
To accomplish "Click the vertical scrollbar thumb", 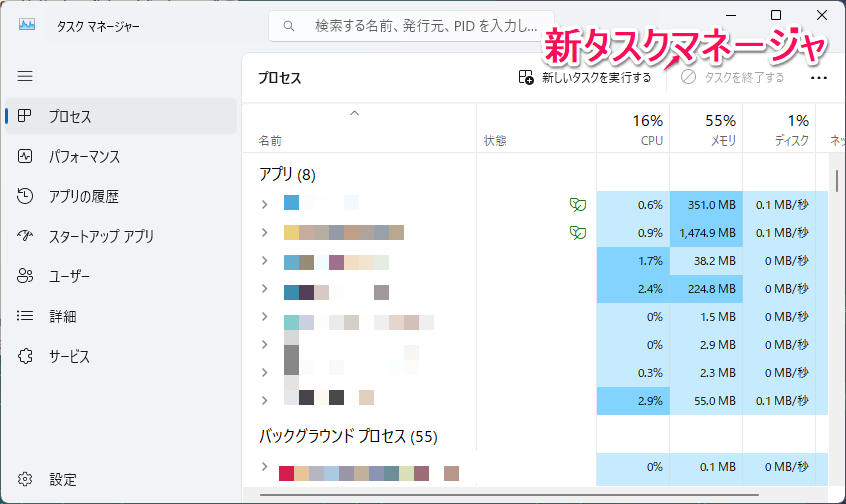I will click(x=837, y=181).
